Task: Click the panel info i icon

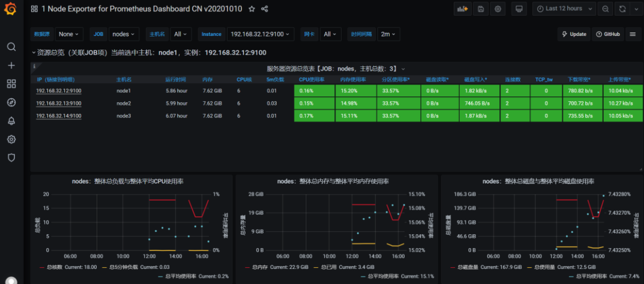Action: (x=34, y=66)
